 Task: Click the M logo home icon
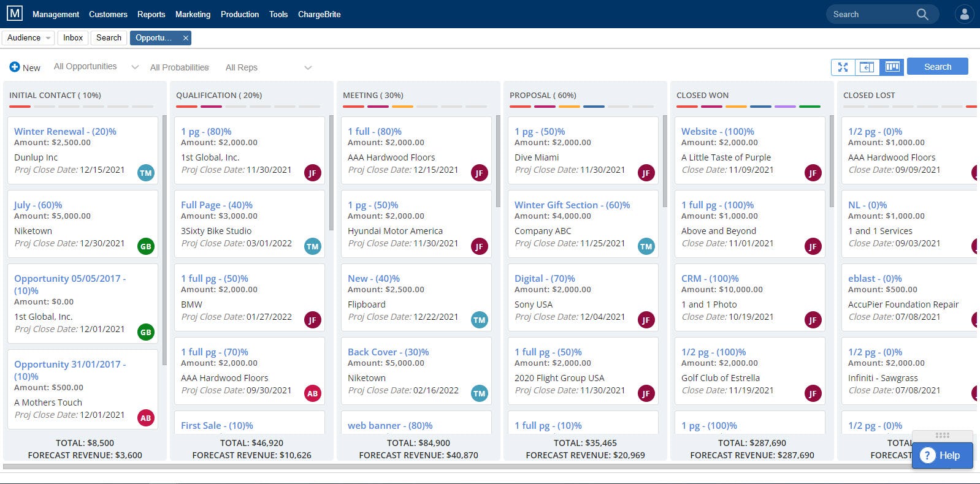tap(14, 13)
